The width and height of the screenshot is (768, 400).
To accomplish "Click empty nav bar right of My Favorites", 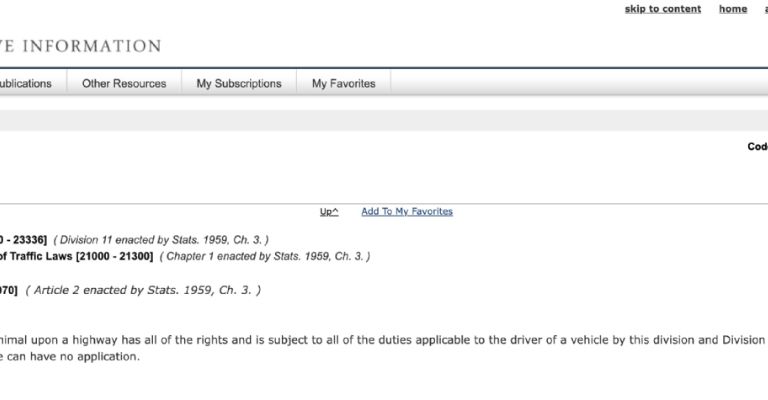I will (578, 83).
